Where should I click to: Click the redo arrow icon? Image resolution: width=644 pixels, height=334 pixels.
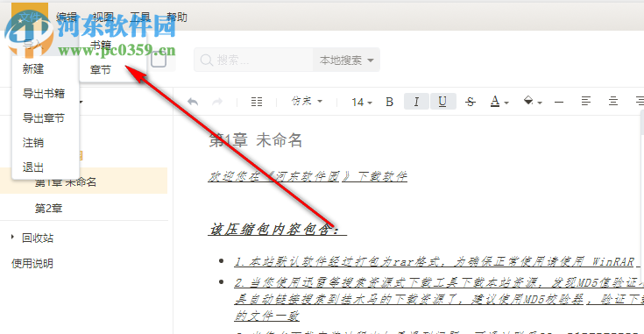coord(217,102)
